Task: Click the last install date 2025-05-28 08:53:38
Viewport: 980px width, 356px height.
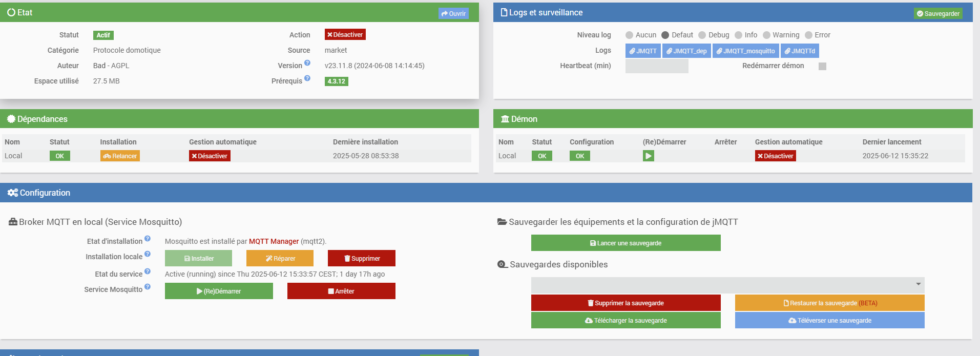Action: coord(366,156)
